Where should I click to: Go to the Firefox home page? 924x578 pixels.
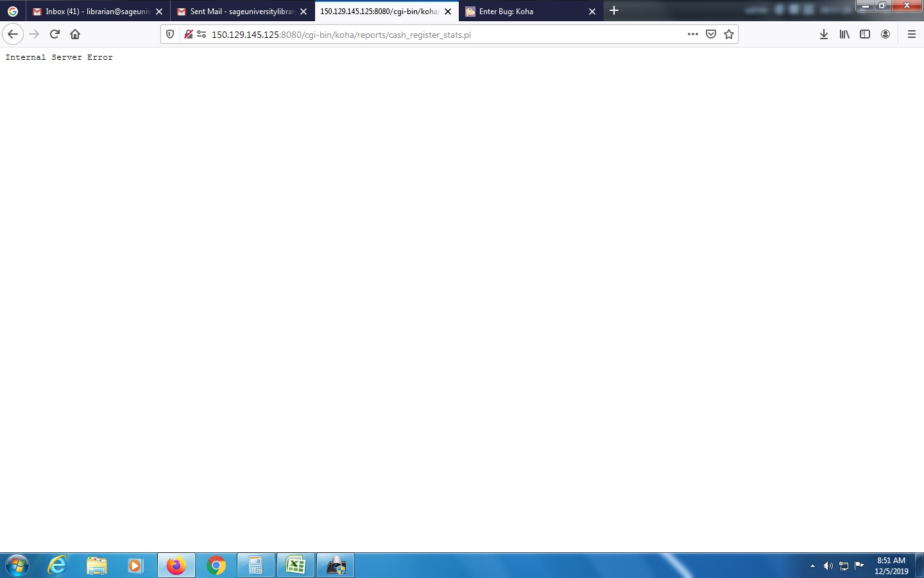pyautogui.click(x=75, y=34)
